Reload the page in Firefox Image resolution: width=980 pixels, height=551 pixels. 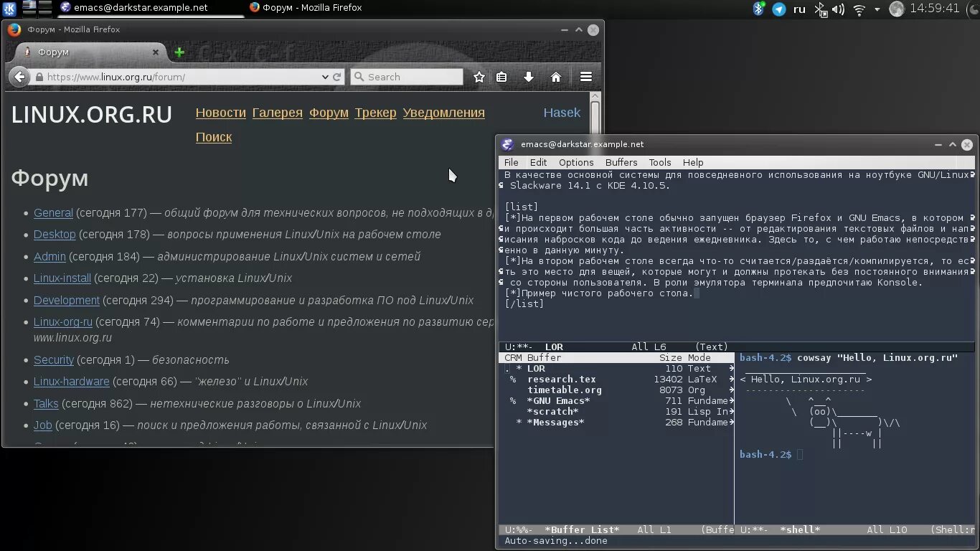coord(336,77)
